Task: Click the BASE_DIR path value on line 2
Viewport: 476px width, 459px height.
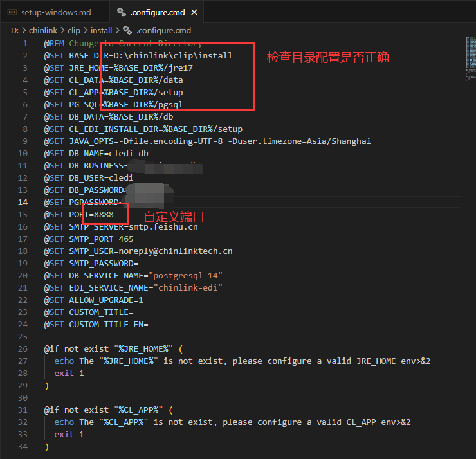Action: tap(172, 56)
